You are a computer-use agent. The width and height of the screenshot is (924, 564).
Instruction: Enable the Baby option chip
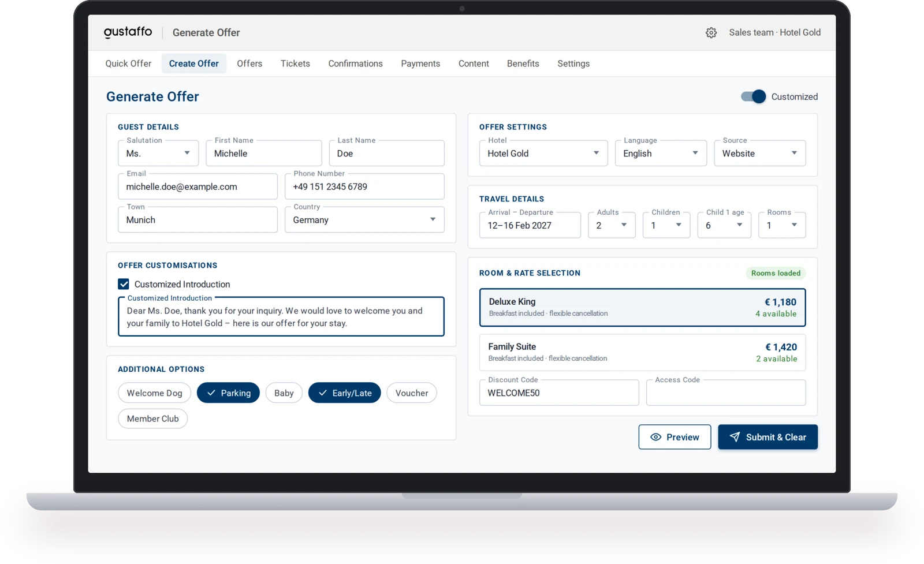(x=284, y=393)
